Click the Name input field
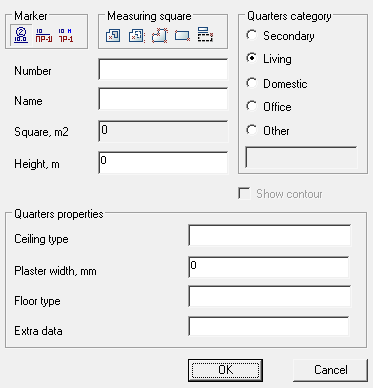Image resolution: width=373 pixels, height=388 pixels. click(x=163, y=99)
